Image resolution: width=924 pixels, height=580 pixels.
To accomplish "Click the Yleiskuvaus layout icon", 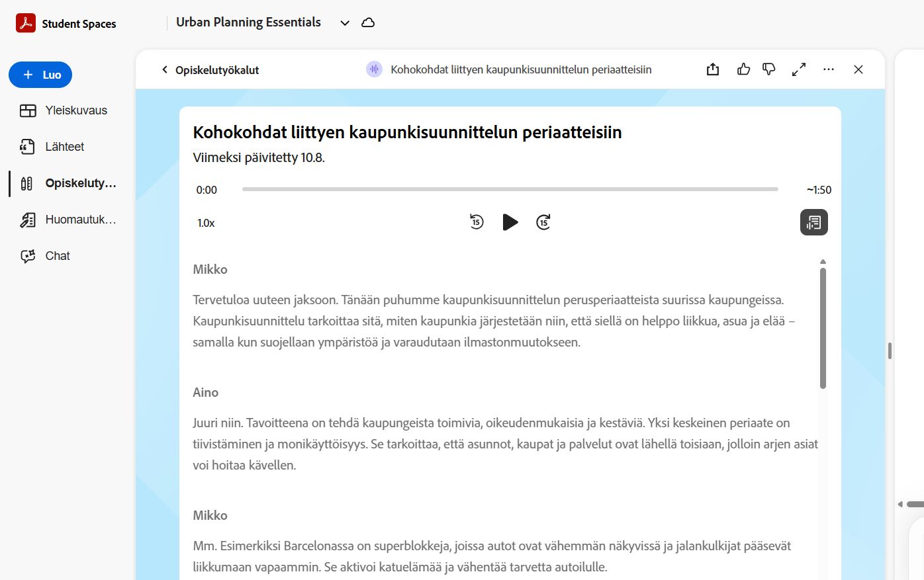I will coord(28,110).
